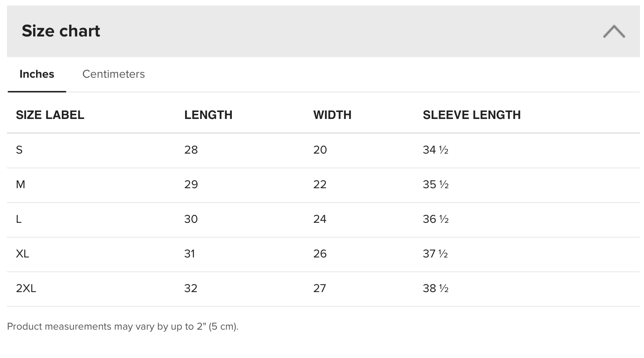Click the product measurements disclaimer text

[123, 327]
